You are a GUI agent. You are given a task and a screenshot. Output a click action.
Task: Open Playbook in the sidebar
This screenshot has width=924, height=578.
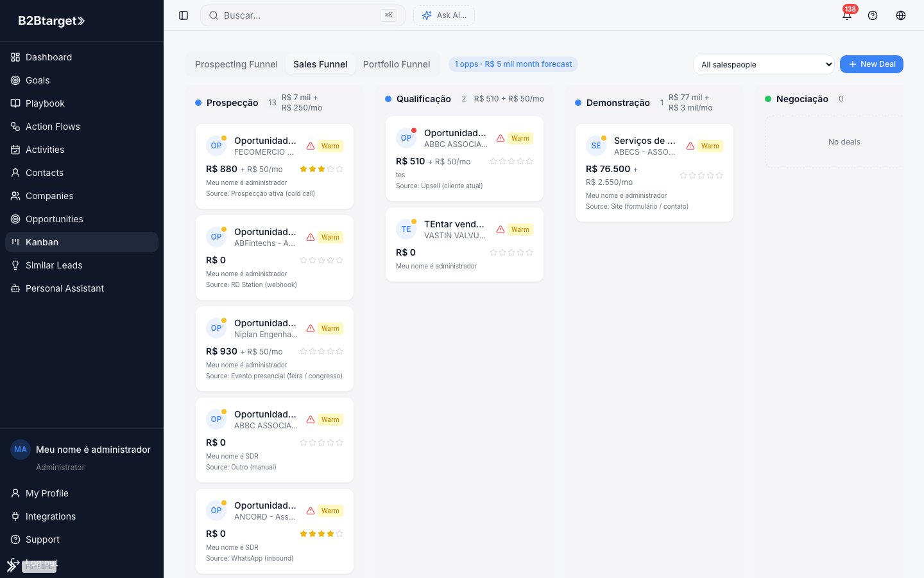pos(81,103)
